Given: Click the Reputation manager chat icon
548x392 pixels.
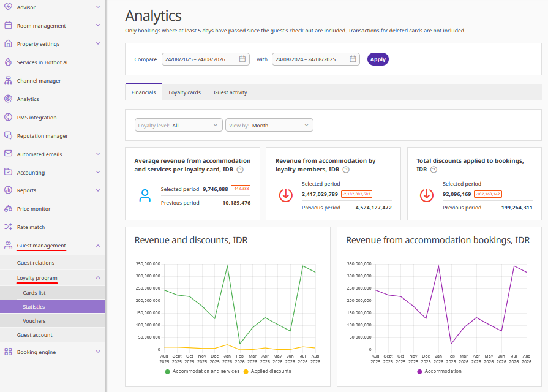Looking at the screenshot, I should 8,135.
